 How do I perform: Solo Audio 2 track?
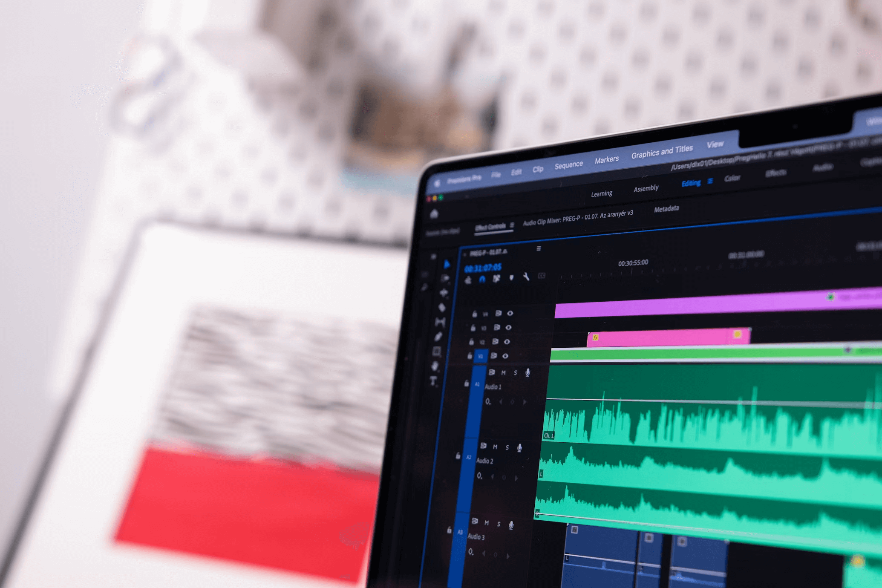pyautogui.click(x=507, y=447)
